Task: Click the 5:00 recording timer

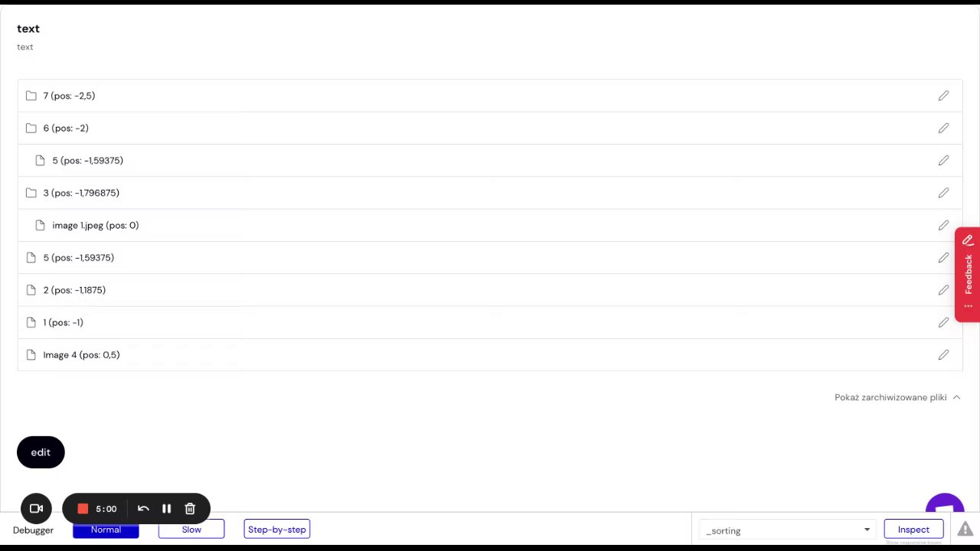Action: pos(106,509)
